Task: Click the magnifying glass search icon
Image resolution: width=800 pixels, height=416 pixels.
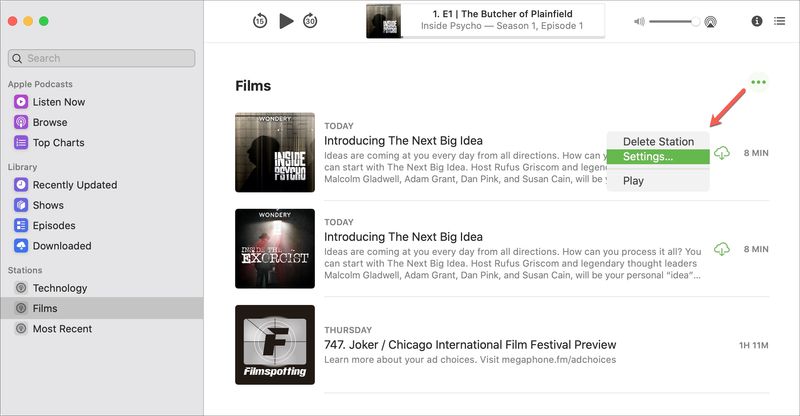Action: pyautogui.click(x=17, y=58)
